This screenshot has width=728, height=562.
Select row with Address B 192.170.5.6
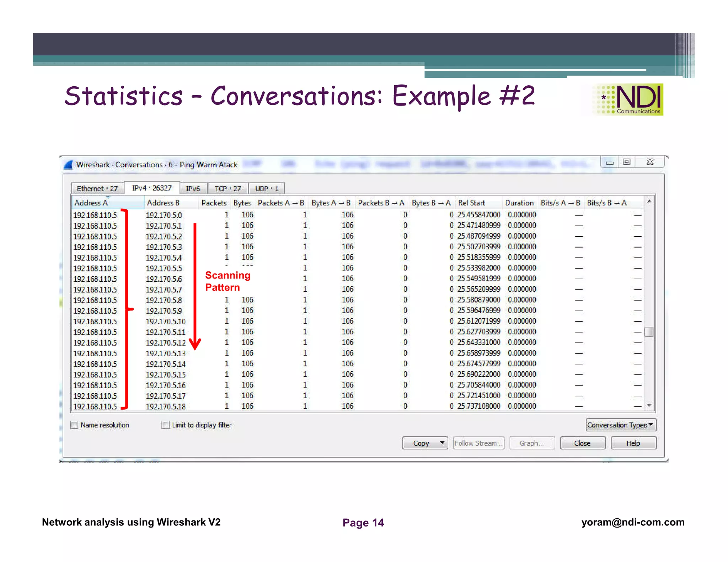pyautogui.click(x=358, y=279)
